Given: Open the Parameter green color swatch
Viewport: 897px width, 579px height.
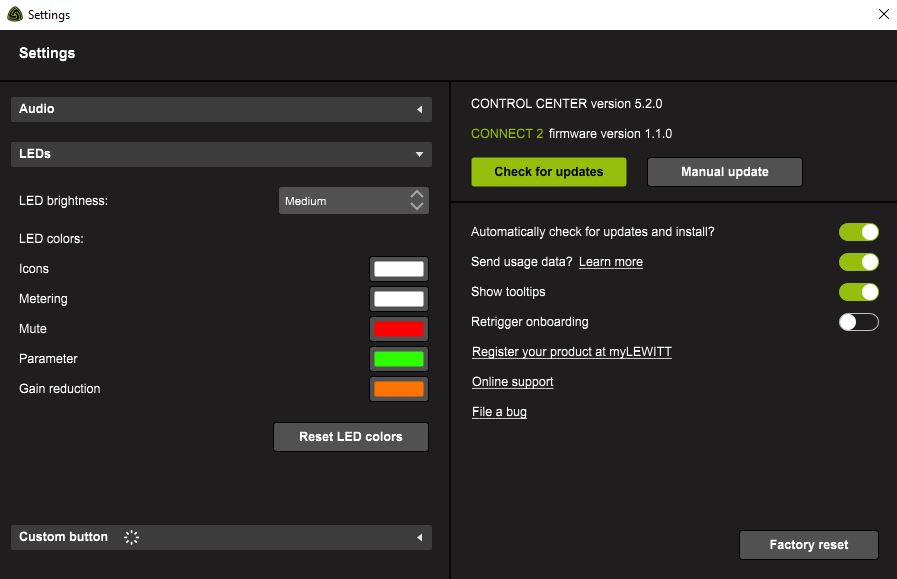Looking at the screenshot, I should pyautogui.click(x=399, y=359).
